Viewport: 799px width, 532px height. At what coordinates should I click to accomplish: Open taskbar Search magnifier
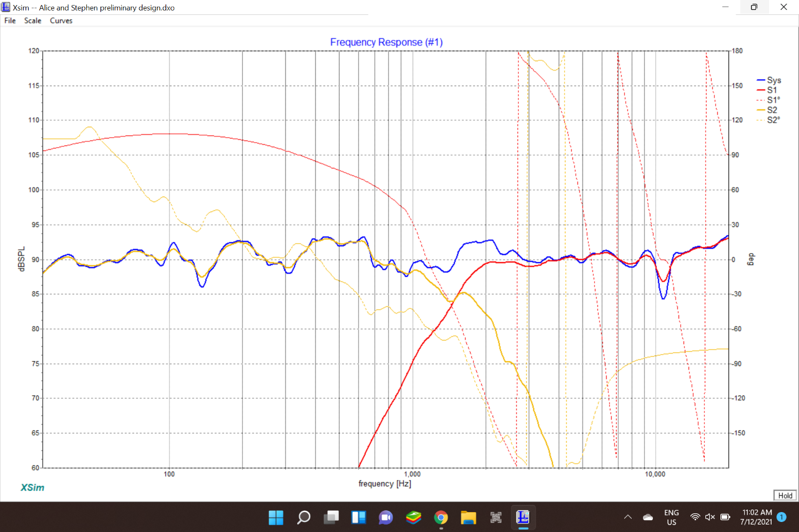click(x=303, y=517)
